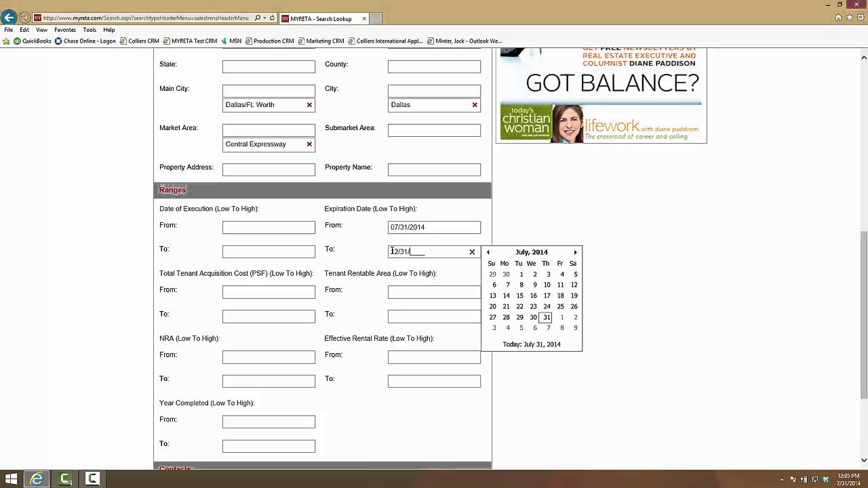Image resolution: width=868 pixels, height=488 pixels.
Task: Remove the Dallas city tag
Action: [475, 105]
